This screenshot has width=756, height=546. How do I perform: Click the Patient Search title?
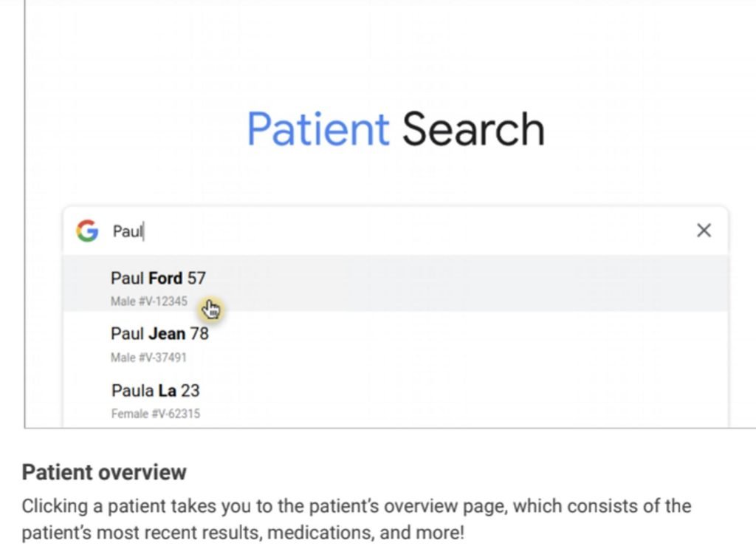396,128
